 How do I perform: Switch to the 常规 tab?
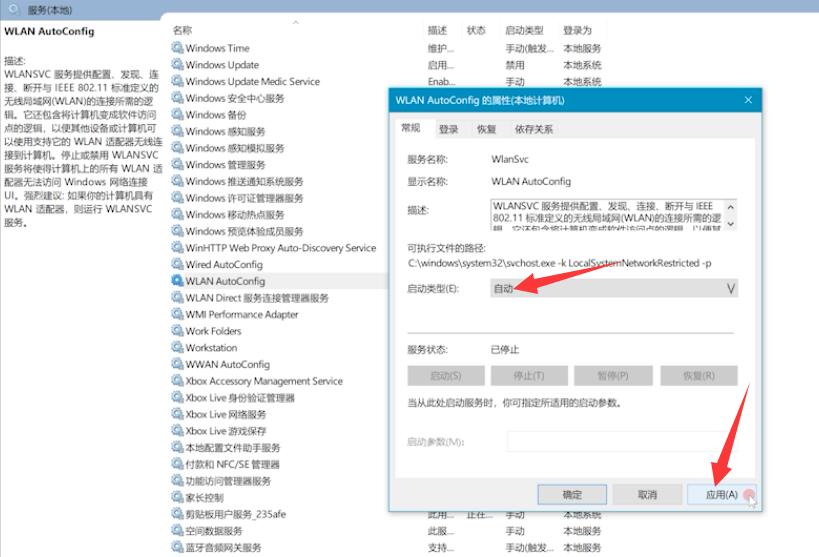coord(411,128)
